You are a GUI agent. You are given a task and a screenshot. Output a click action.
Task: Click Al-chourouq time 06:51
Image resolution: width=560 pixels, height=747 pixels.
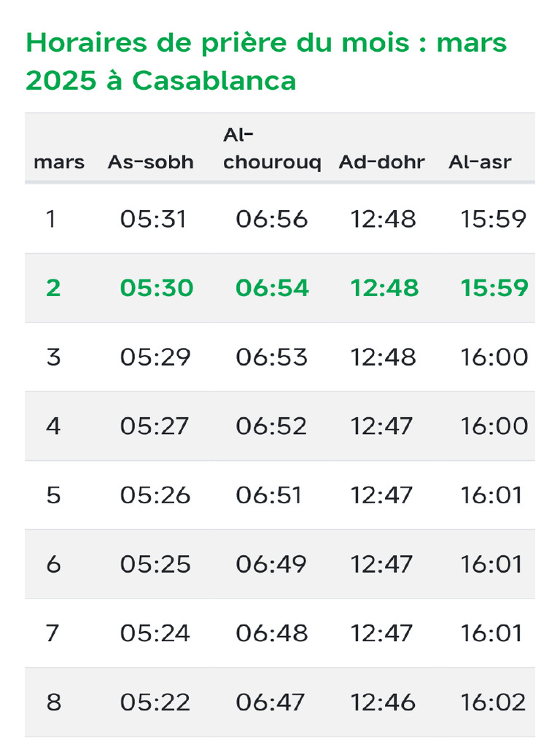pos(268,495)
